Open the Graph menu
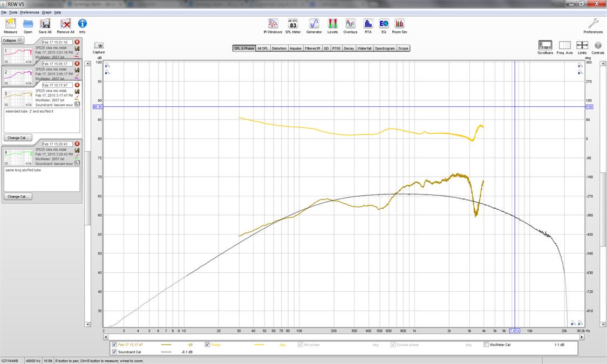Screen dimensions: 607x364 46,12
